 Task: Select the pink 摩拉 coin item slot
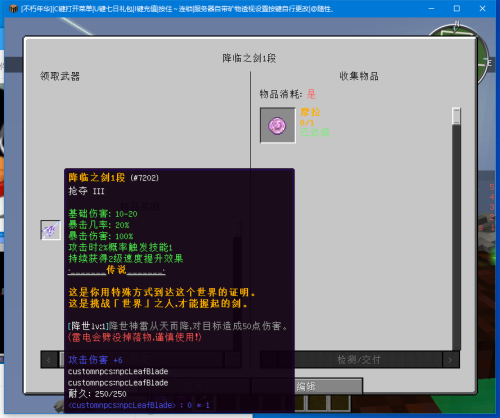pos(278,125)
